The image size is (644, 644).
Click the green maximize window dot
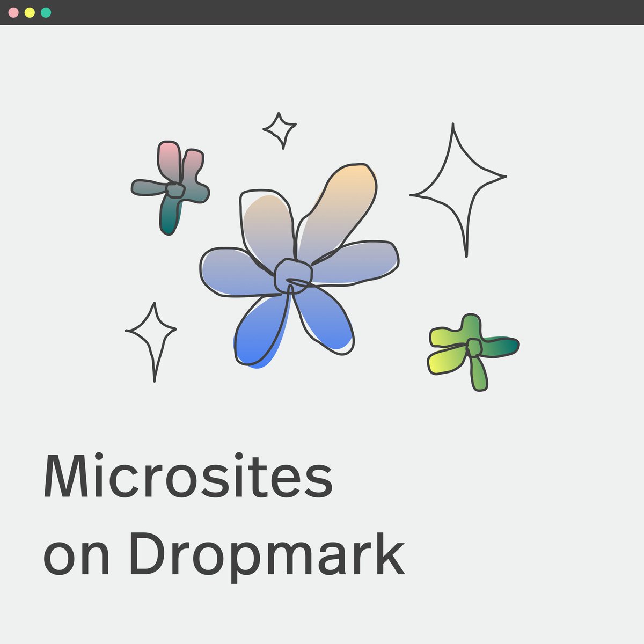[46, 12]
